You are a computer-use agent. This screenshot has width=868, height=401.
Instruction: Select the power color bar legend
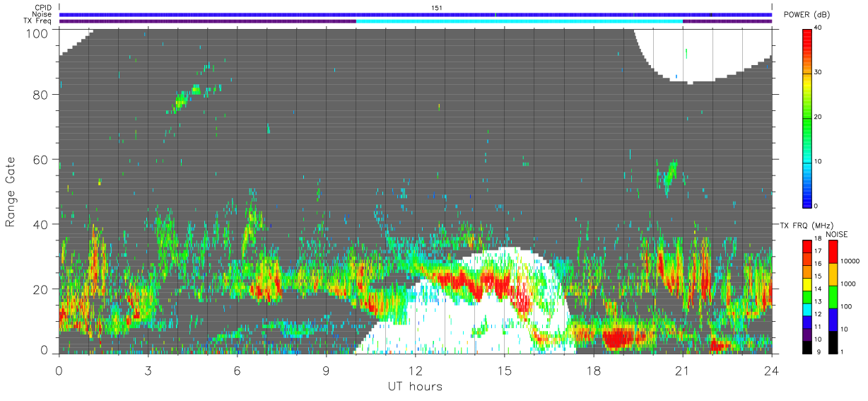pyautogui.click(x=807, y=117)
